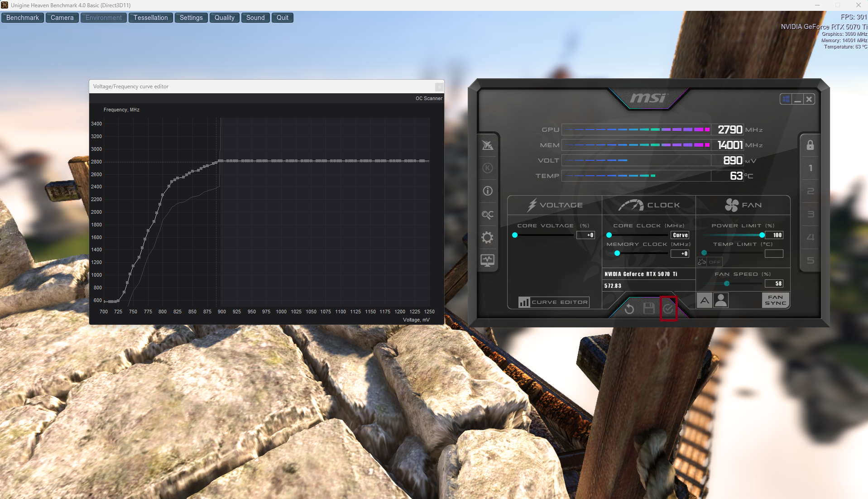Toggle the profile lock padlock
This screenshot has width=868, height=499.
click(810, 145)
